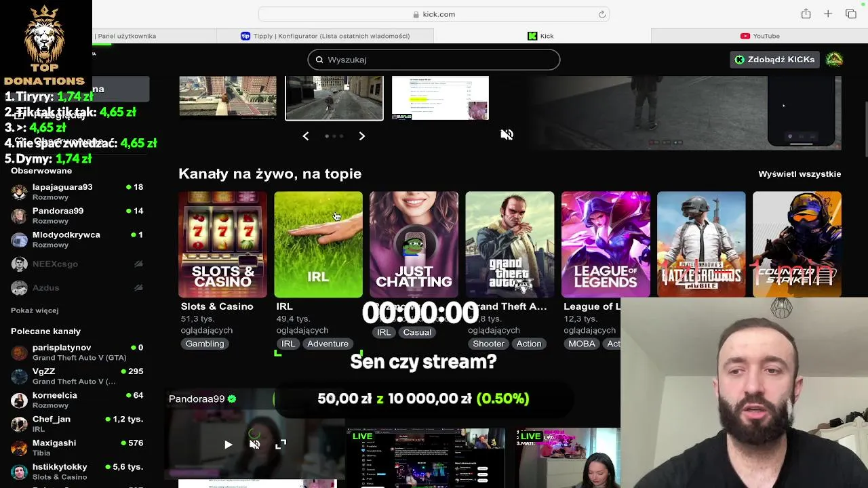
Task: Expand Pandoraa99 preview to fullscreen
Action: pos(281,445)
